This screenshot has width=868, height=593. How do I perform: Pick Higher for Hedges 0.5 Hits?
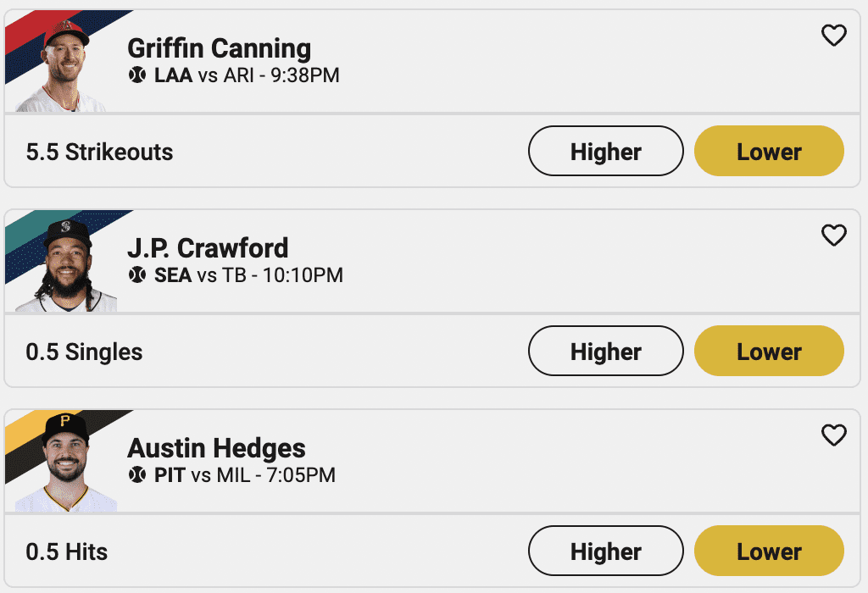pyautogui.click(x=605, y=552)
